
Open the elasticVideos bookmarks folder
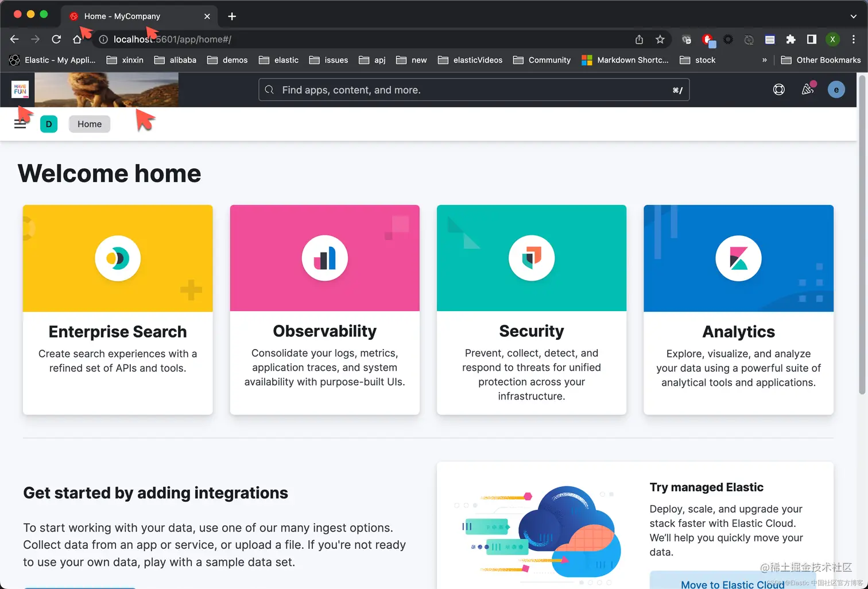coord(470,60)
